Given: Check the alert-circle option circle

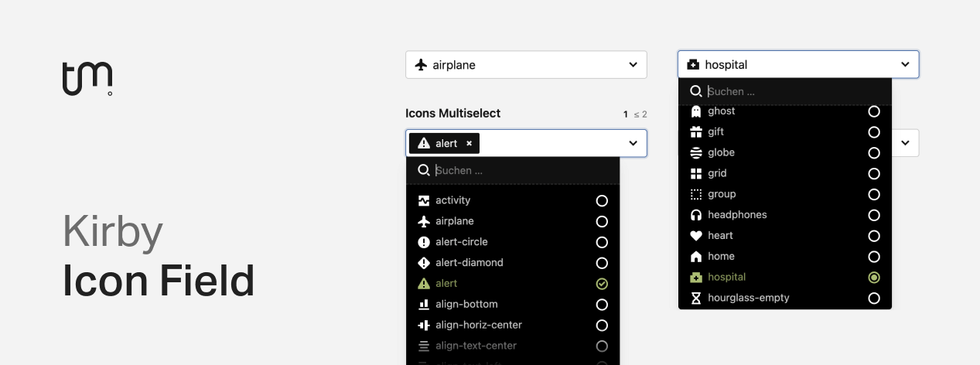Looking at the screenshot, I should coord(602,242).
